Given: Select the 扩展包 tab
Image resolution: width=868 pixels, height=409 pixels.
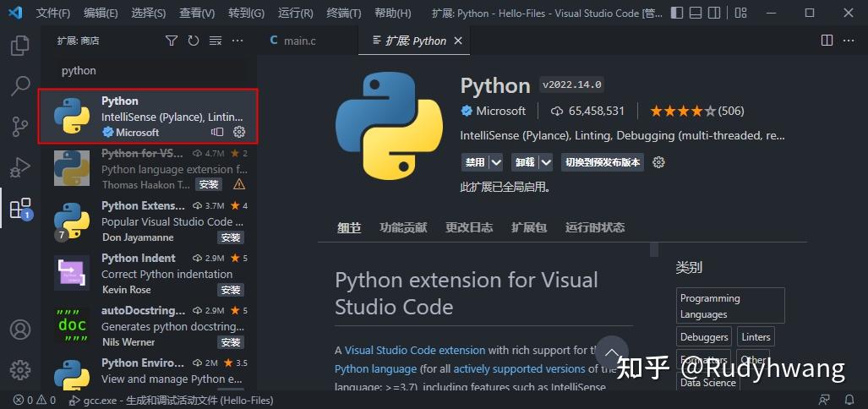Looking at the screenshot, I should click(529, 227).
